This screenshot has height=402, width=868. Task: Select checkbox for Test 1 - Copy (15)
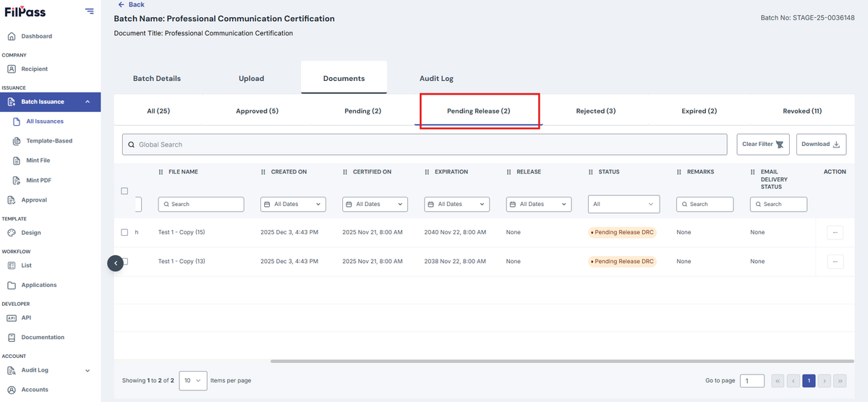[x=124, y=232]
